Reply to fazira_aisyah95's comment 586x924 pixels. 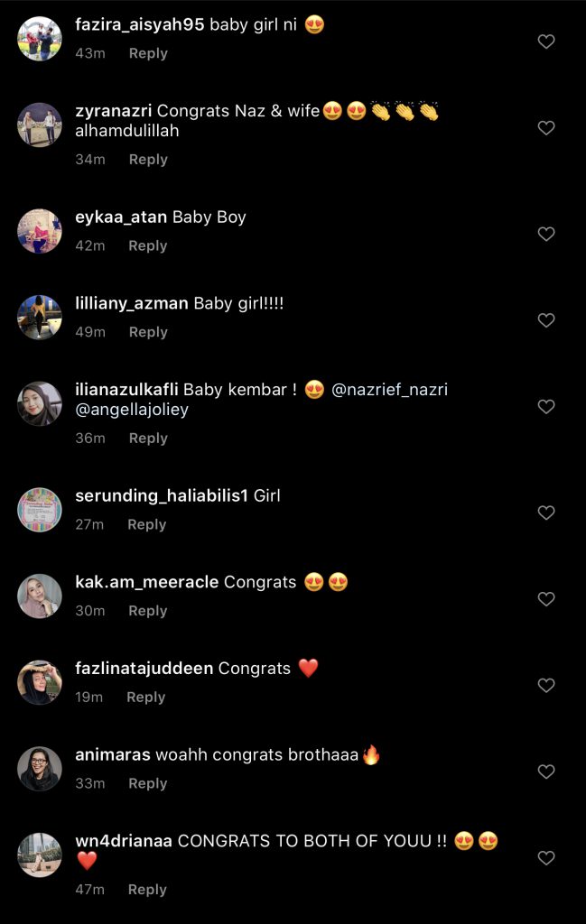click(x=148, y=53)
